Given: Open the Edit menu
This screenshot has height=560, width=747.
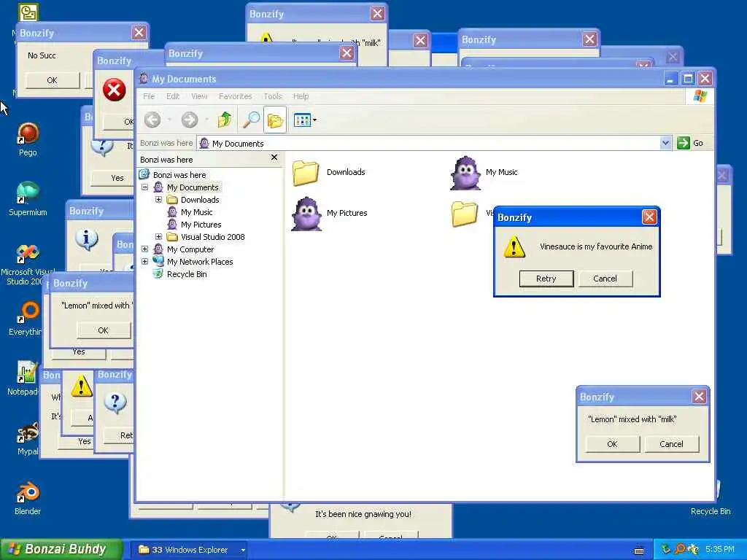Looking at the screenshot, I should coord(173,96).
